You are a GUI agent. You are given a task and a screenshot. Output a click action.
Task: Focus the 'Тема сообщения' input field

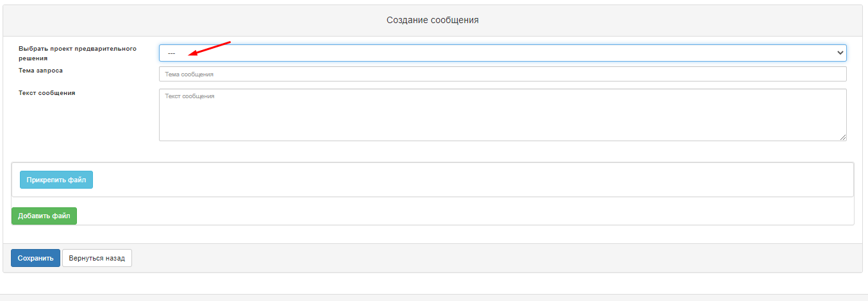503,74
